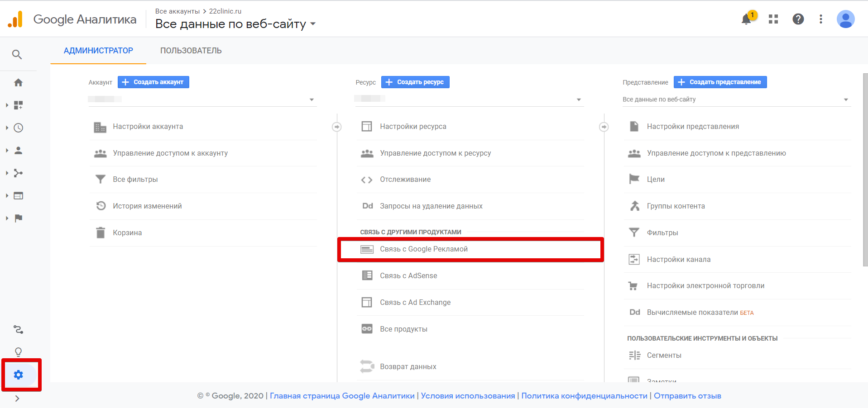Open Цели in the view column
The height and width of the screenshot is (408, 868).
[738, 180]
